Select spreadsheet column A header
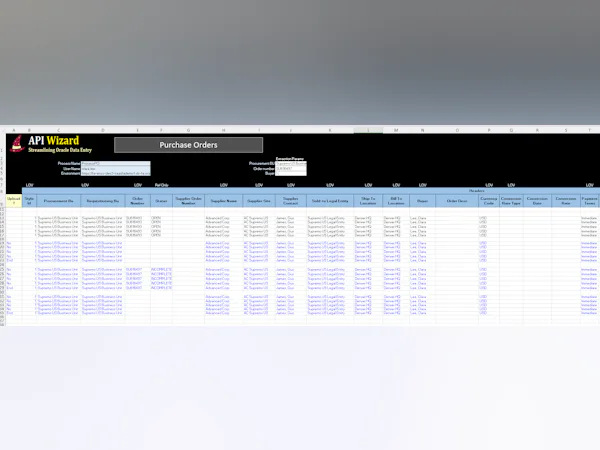The image size is (600, 450). click(x=14, y=130)
